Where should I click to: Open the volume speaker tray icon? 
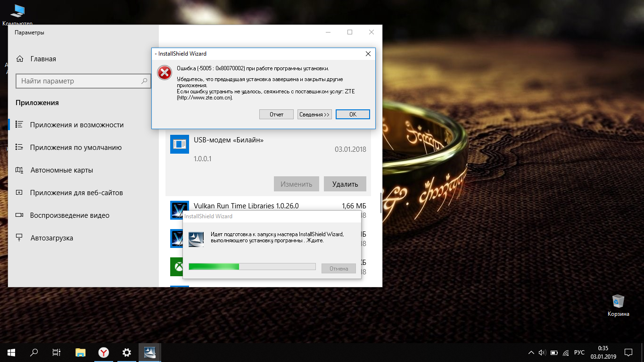(542, 353)
